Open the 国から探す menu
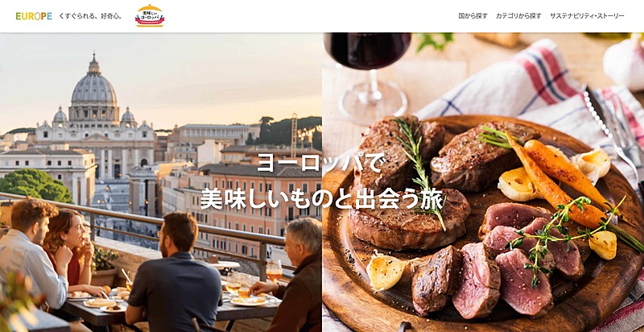 click(473, 16)
